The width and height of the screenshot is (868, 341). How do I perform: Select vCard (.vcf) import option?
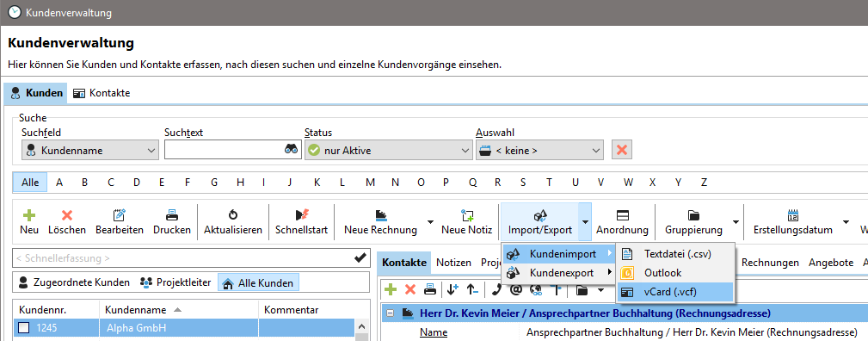[675, 292]
